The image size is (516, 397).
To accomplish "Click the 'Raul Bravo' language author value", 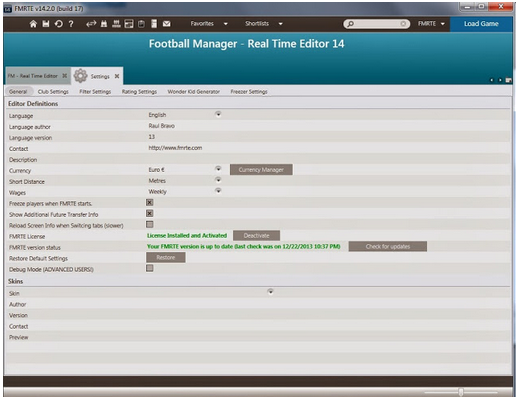I will (162, 126).
